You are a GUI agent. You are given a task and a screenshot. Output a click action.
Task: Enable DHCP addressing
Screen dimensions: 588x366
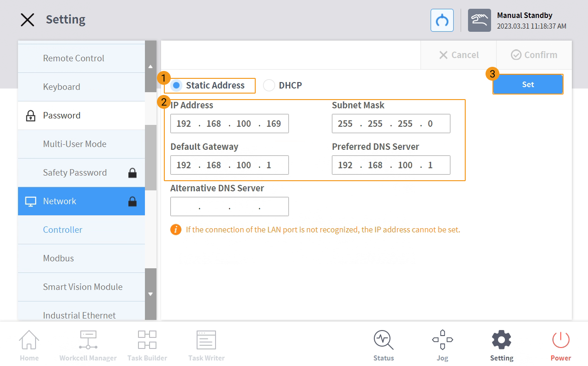[269, 85]
